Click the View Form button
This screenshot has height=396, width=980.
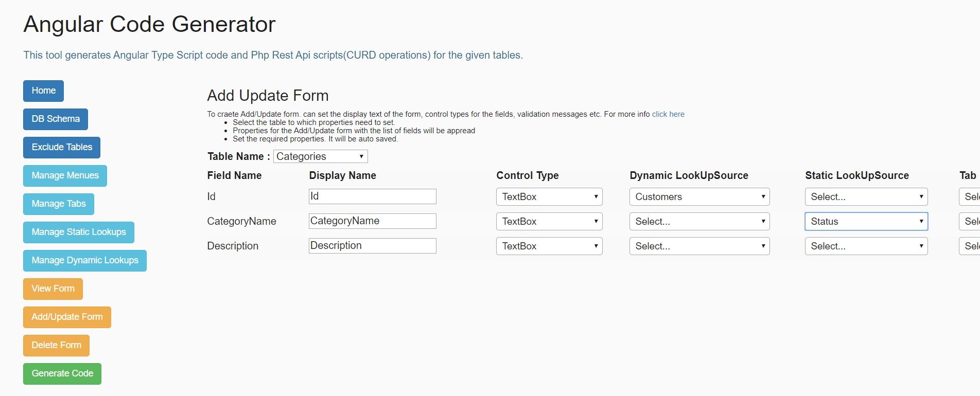(52, 289)
